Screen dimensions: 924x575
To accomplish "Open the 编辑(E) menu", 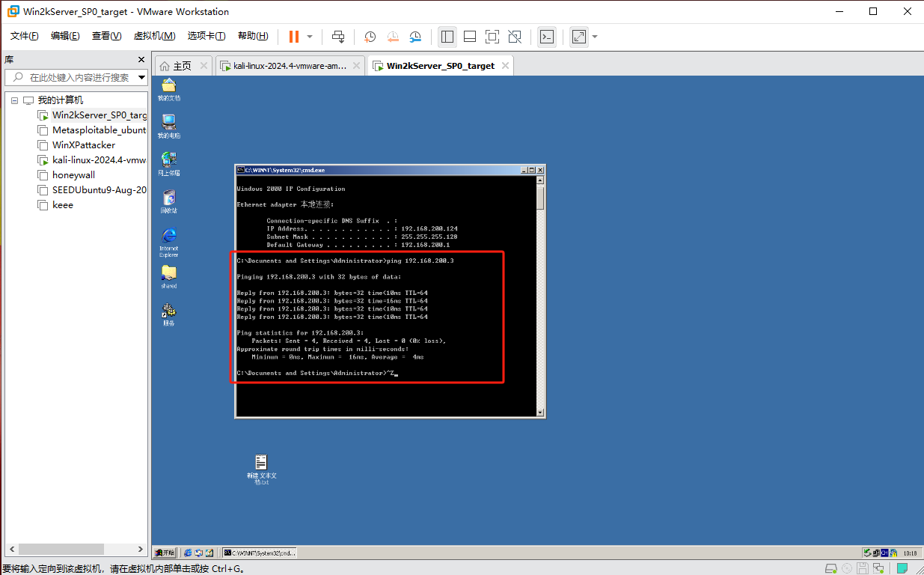I will tap(65, 36).
